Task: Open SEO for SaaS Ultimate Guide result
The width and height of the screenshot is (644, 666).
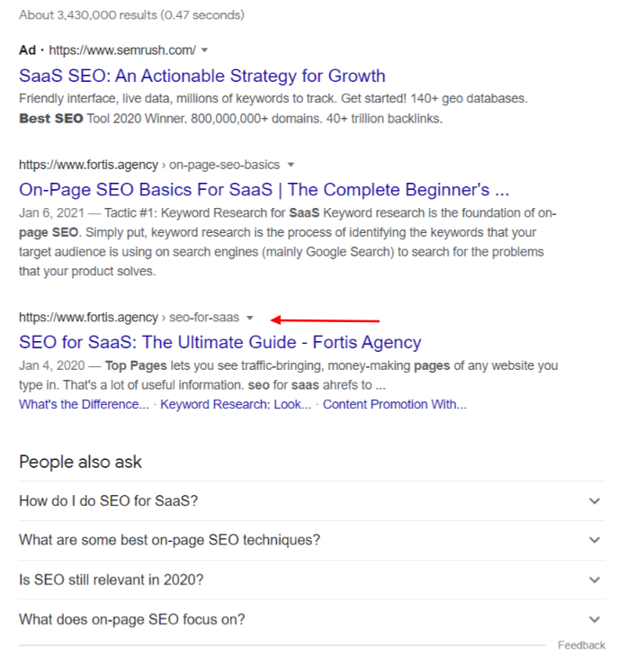Action: 219,342
